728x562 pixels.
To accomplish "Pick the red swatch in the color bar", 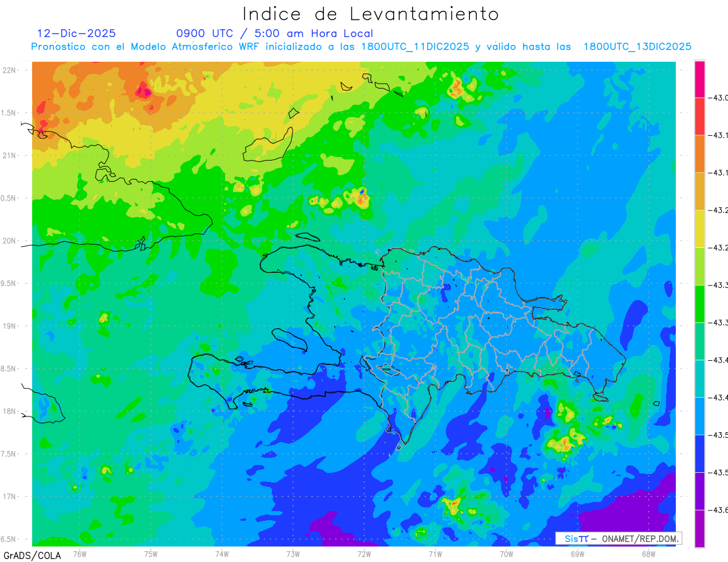I will (699, 116).
